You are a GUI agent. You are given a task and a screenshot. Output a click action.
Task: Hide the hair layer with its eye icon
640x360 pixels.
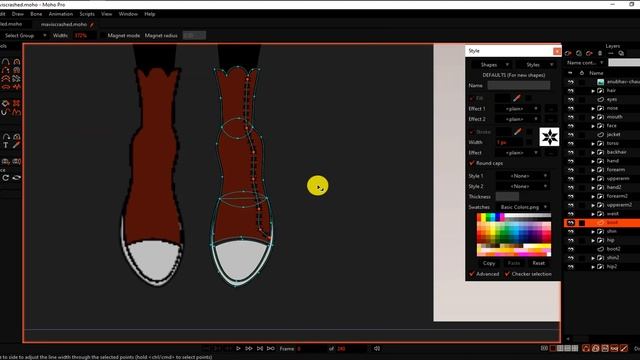(x=571, y=91)
